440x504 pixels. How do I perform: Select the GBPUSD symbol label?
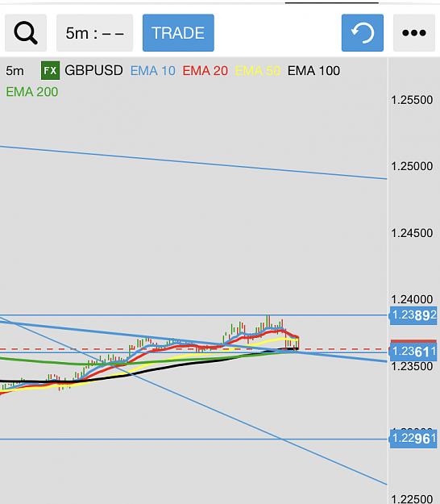click(x=93, y=70)
